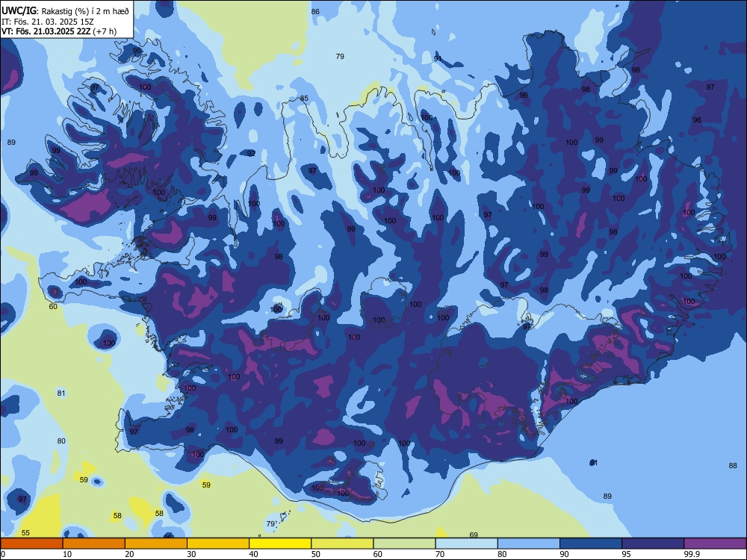Click the "99.9" legend scale label
This screenshot has width=747, height=560.
tap(692, 554)
